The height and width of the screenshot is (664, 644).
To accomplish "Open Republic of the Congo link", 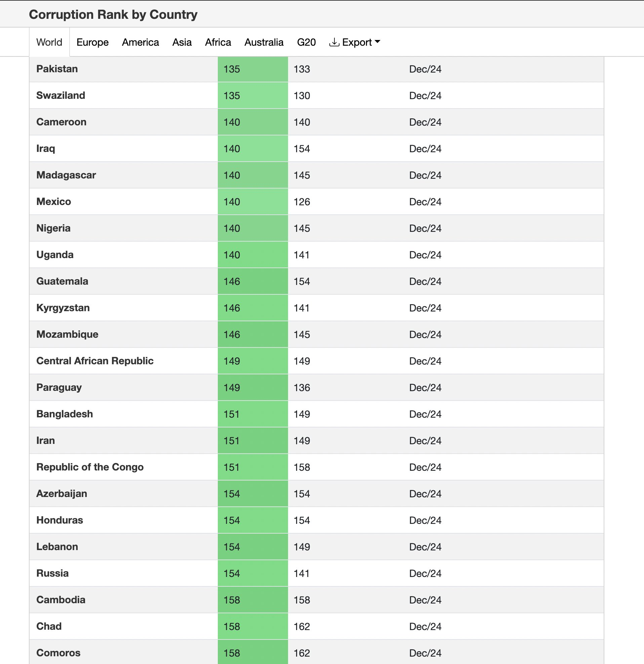I will point(90,467).
